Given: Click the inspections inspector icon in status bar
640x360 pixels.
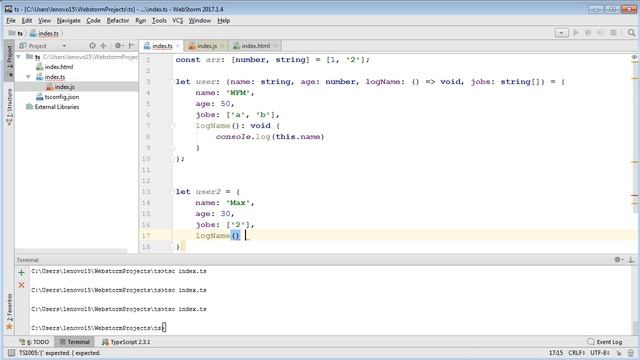Looking at the screenshot, I should (x=631, y=353).
